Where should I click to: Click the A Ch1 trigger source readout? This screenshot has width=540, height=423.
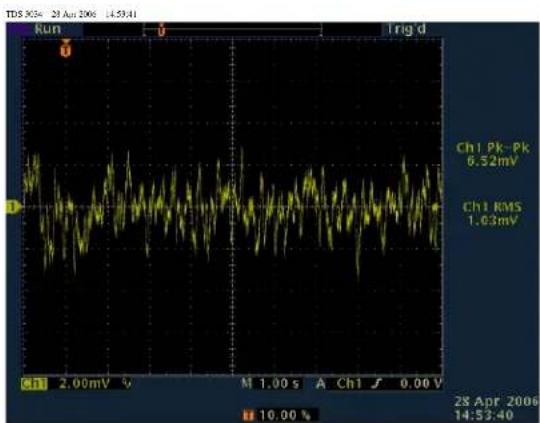pos(339,383)
